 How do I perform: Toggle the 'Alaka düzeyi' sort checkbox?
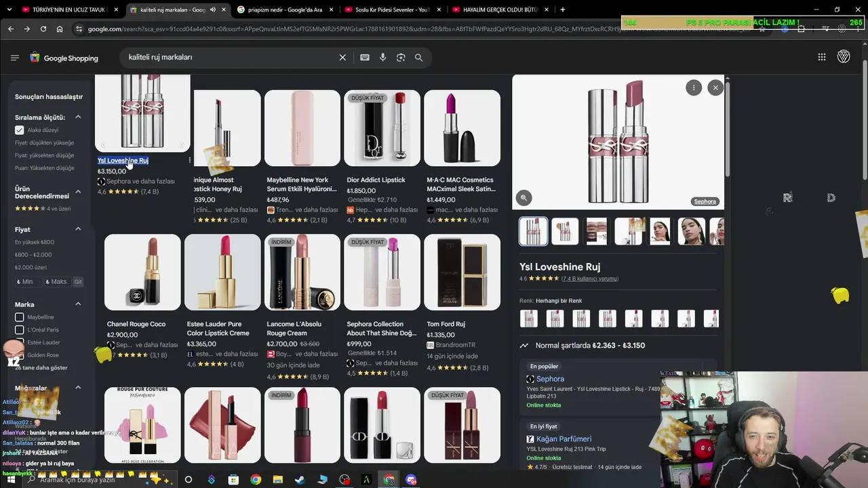coord(19,130)
